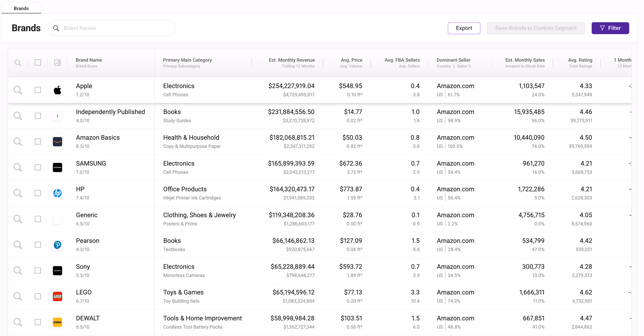
Task: Click the Sony brand logo
Action: coord(57,271)
